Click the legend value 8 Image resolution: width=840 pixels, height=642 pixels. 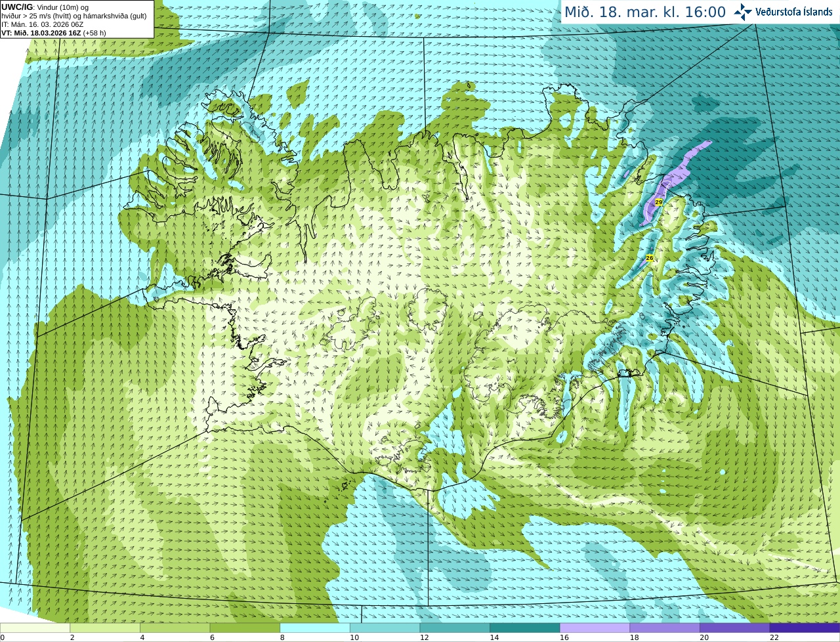click(282, 637)
